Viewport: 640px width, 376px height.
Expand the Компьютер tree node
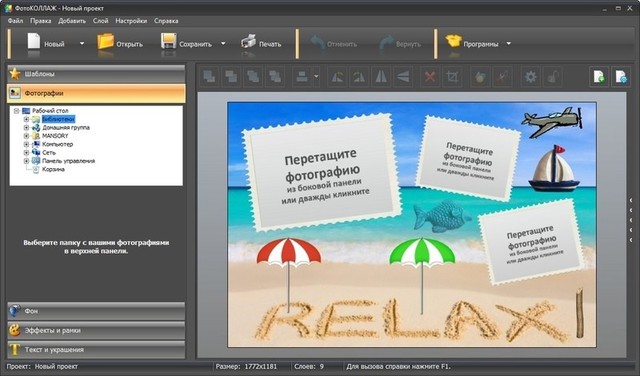tap(27, 144)
